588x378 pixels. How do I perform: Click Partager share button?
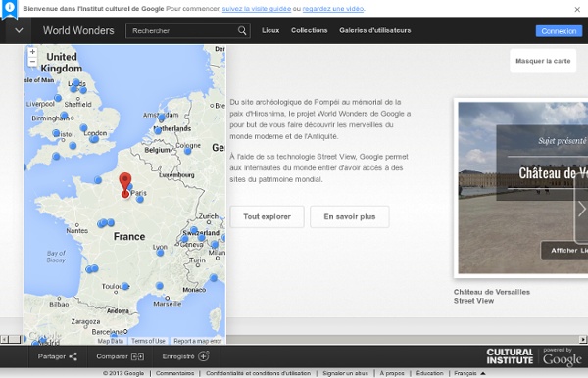58,356
